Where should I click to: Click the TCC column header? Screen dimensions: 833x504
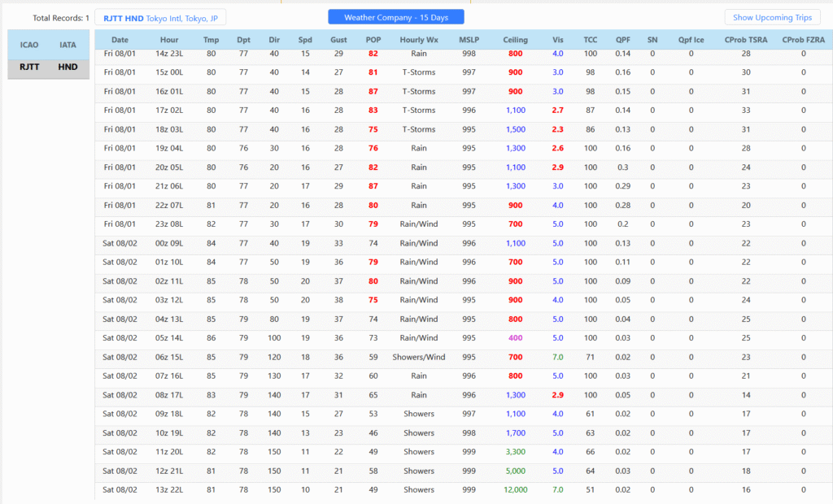tap(591, 40)
